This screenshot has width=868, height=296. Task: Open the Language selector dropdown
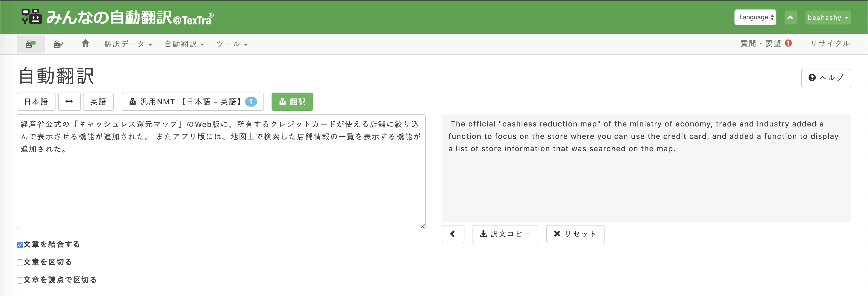pos(755,17)
